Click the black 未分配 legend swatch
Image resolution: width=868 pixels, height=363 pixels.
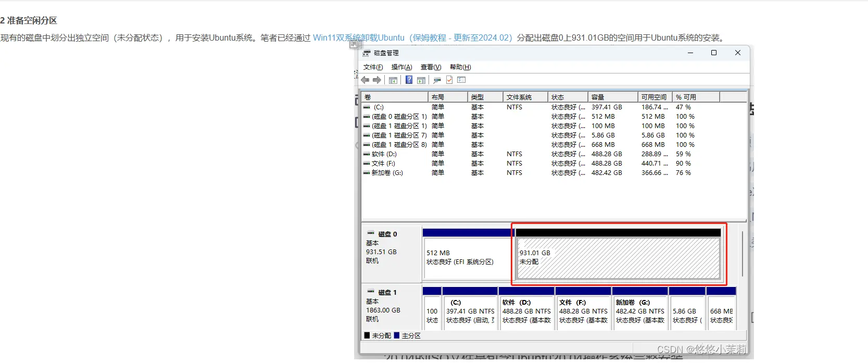(367, 335)
